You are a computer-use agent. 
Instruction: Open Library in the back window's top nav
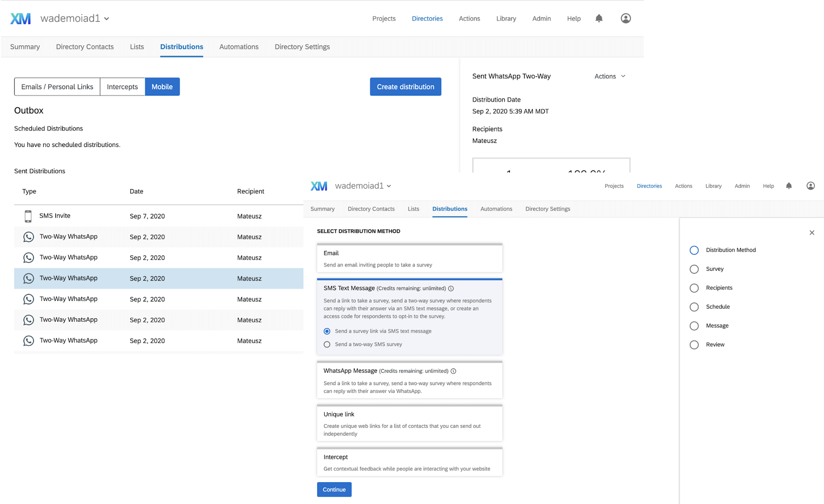click(506, 18)
